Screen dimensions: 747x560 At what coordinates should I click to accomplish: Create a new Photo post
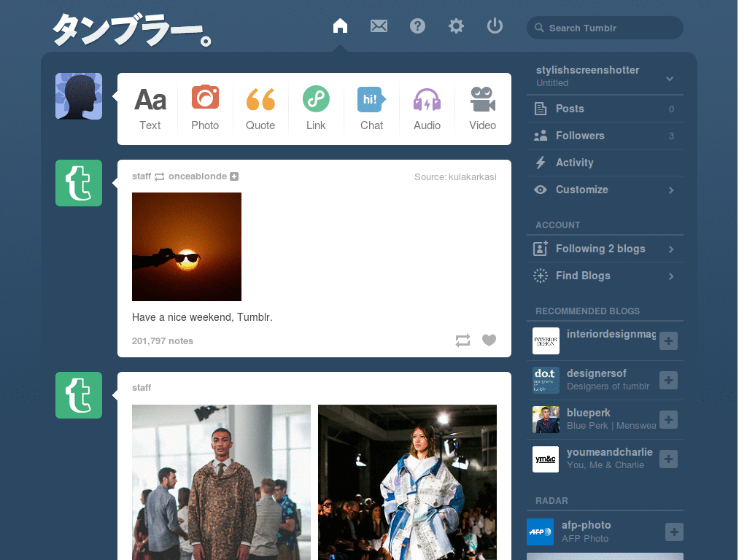point(205,109)
